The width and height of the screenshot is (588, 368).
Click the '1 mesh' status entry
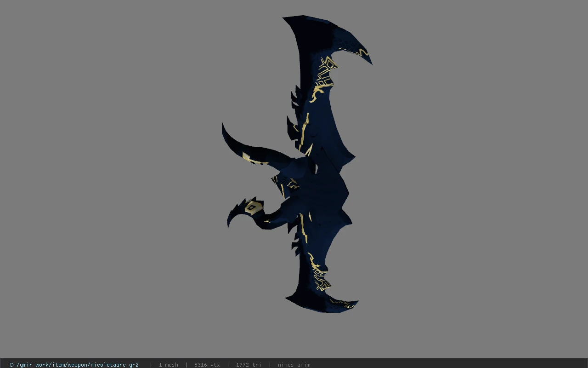169,365
